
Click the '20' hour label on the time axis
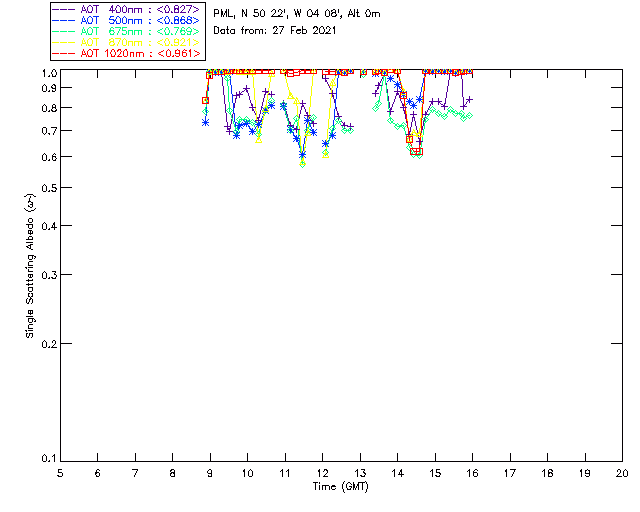(x=622, y=473)
